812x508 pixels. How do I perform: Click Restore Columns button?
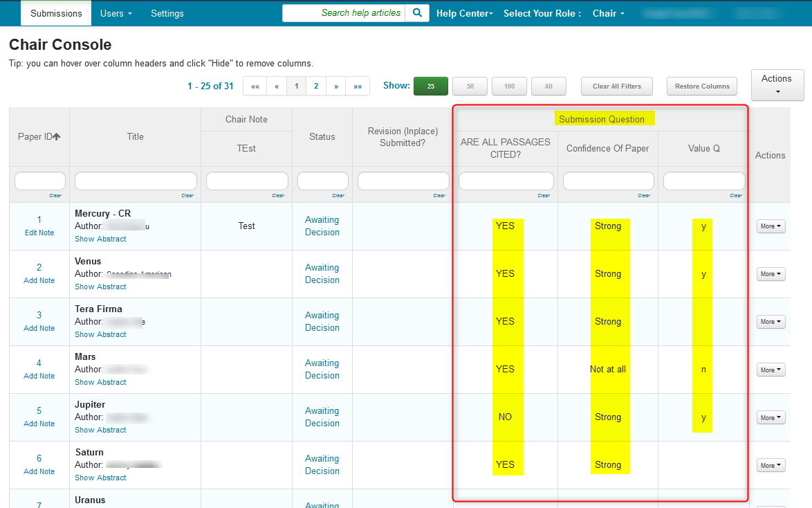coord(702,86)
